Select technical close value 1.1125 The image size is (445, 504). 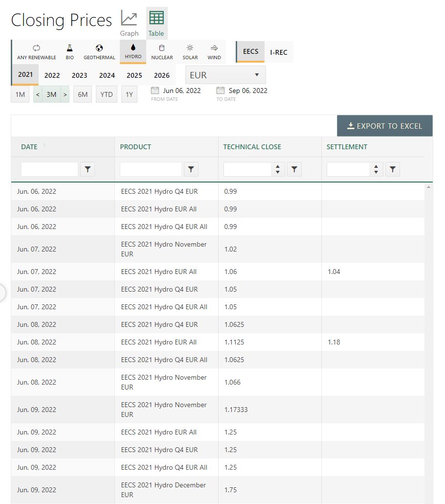coord(234,342)
